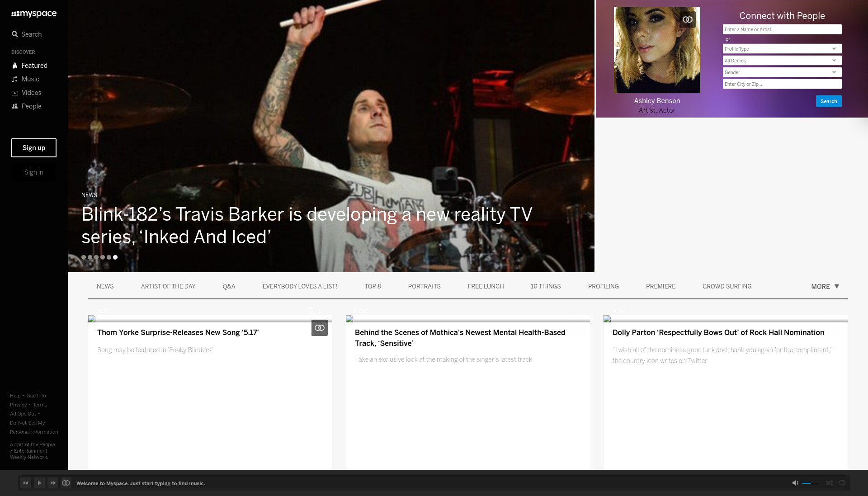This screenshot has width=868, height=496.
Task: Switch to the NEWS category tab
Action: click(x=105, y=286)
